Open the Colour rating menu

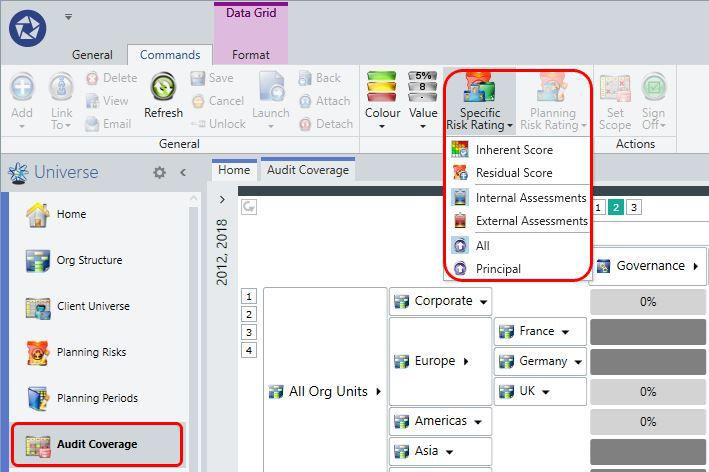pos(382,100)
